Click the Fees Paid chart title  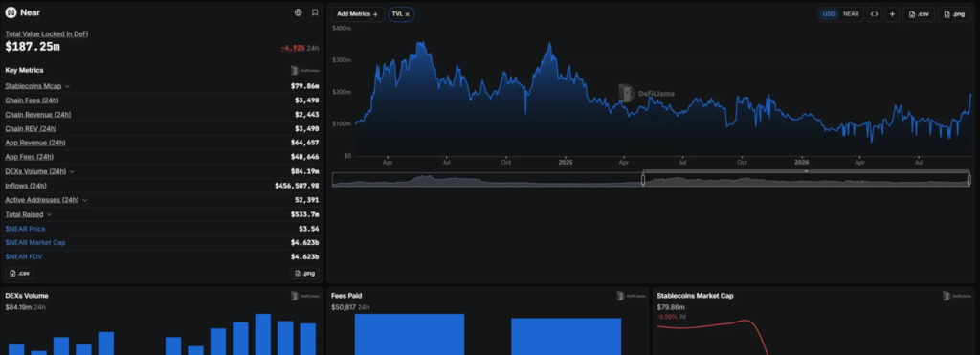click(x=346, y=296)
